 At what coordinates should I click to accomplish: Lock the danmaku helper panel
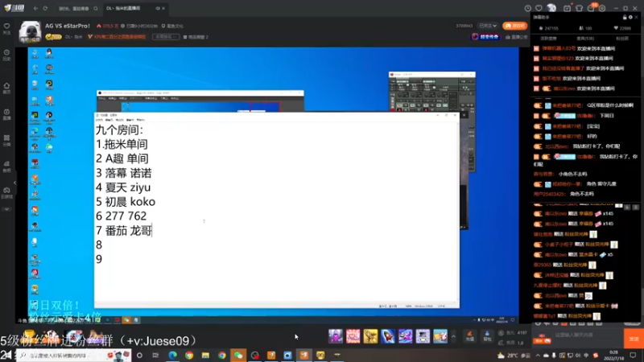[x=625, y=17]
